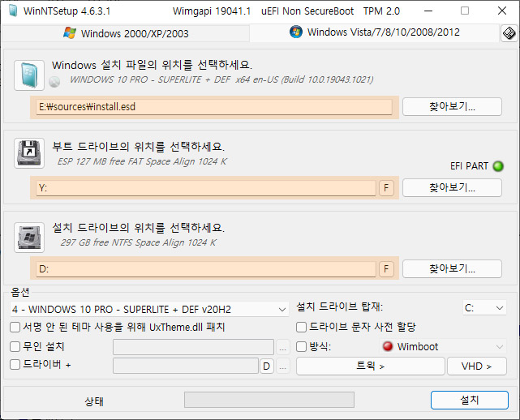Click 297 GB free NTFS text
520x420 pixels.
[x=138, y=242]
